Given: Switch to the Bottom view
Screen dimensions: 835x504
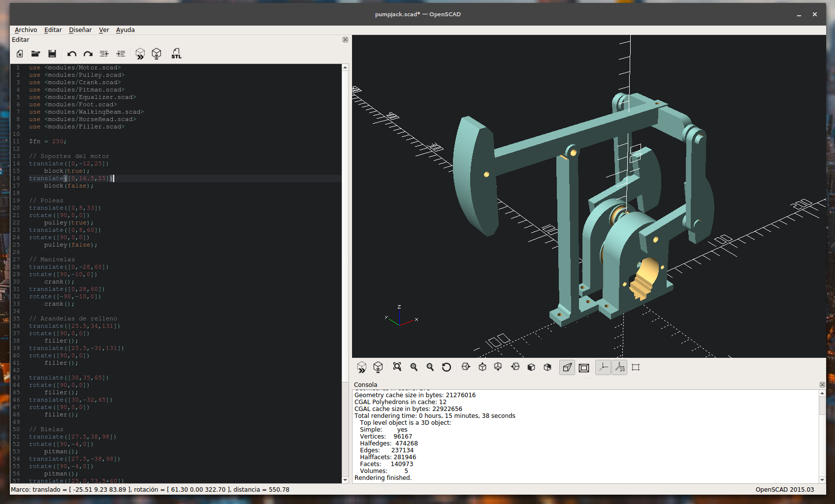Looking at the screenshot, I should click(498, 367).
